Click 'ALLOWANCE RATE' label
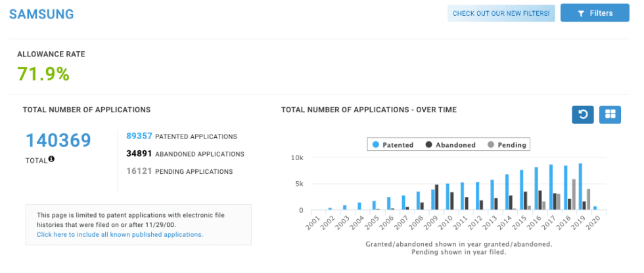The image size is (644, 273). pyautogui.click(x=51, y=54)
